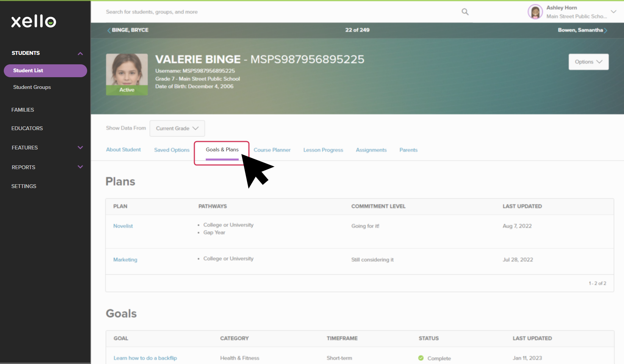Viewport: 624px width, 364px height.
Task: Click the Goal column header
Action: click(121, 338)
